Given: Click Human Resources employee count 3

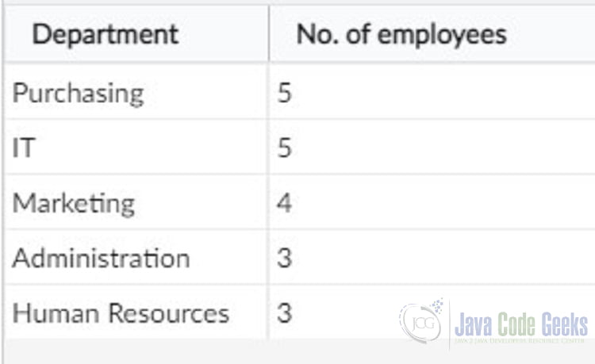Looking at the screenshot, I should (284, 312).
